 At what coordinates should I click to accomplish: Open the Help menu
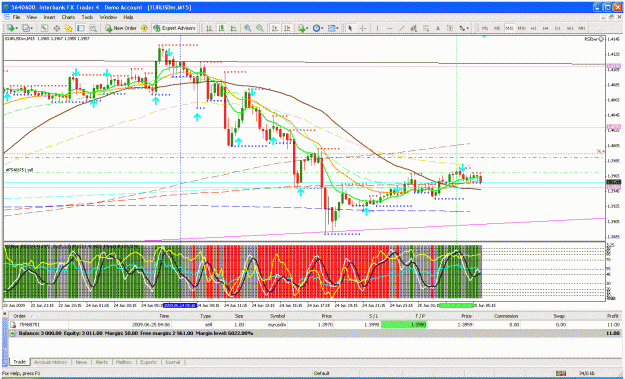(128, 18)
